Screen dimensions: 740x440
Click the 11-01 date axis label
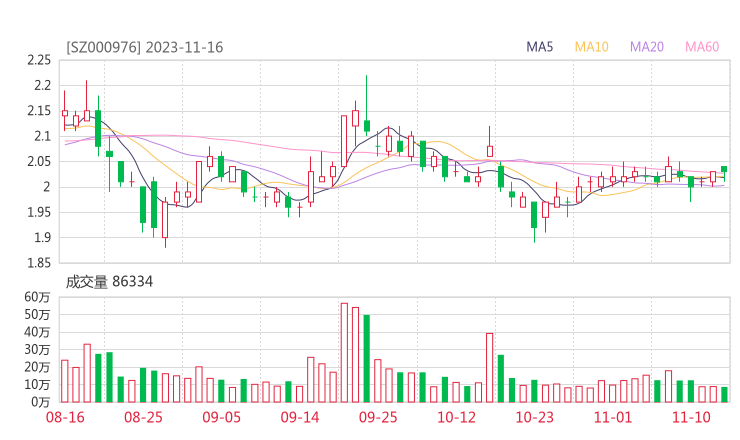point(613,417)
